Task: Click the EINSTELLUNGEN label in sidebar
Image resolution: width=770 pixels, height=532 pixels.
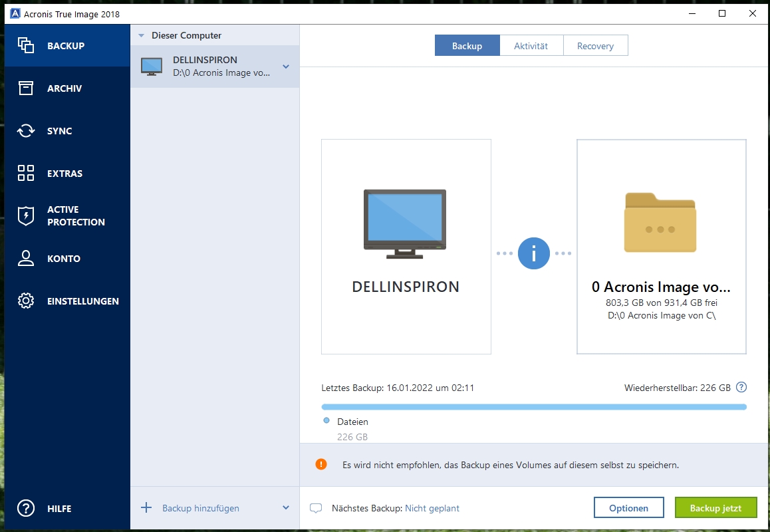Action: point(83,301)
